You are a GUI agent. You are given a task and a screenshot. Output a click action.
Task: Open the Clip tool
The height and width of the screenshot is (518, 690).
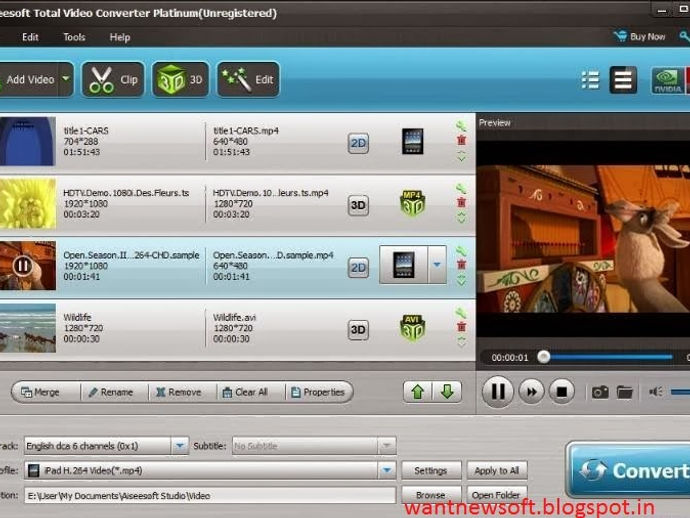coord(113,80)
